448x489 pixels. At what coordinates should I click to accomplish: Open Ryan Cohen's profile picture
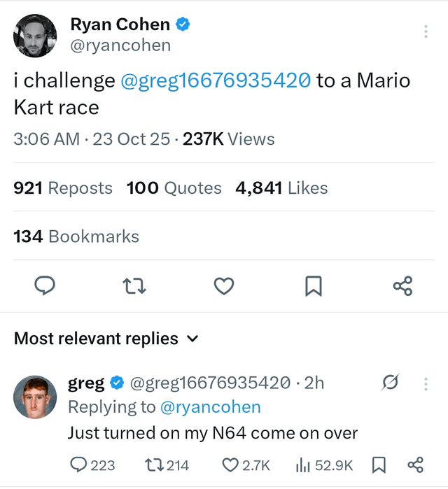pyautogui.click(x=35, y=36)
